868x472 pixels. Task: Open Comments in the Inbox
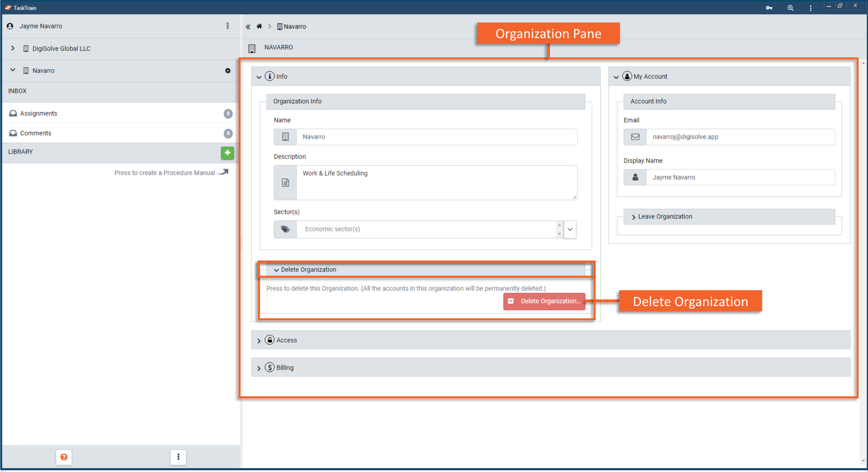[120, 133]
